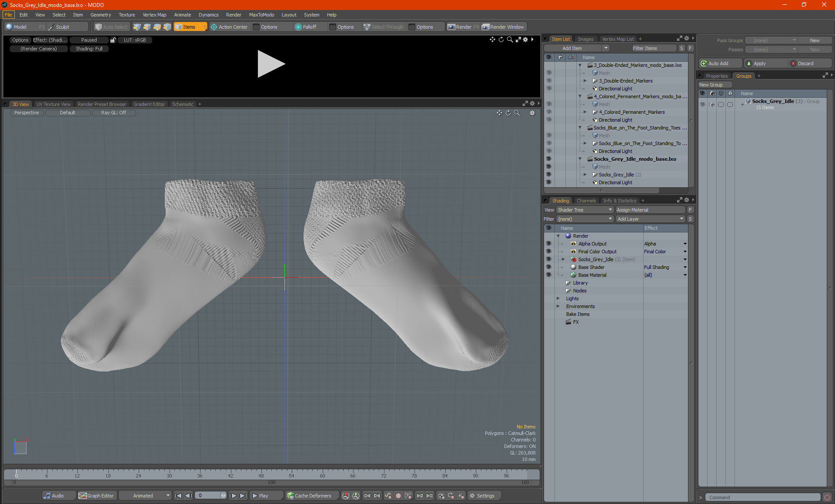Click the Auto Add button

coord(720,63)
